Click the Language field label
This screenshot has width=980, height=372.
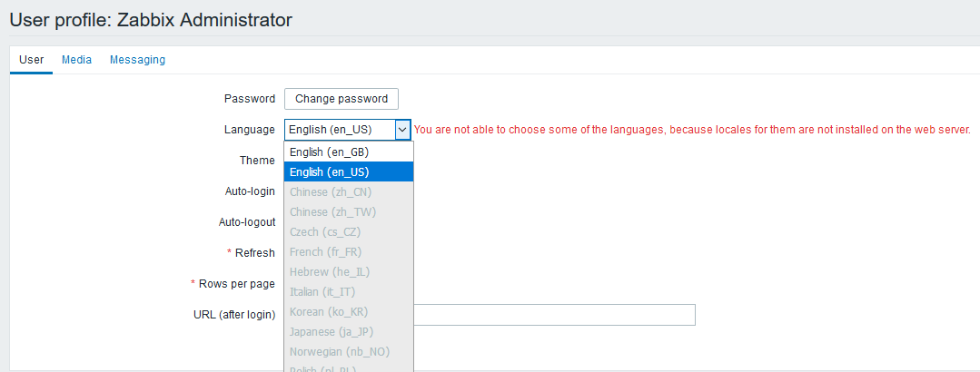[x=250, y=129]
